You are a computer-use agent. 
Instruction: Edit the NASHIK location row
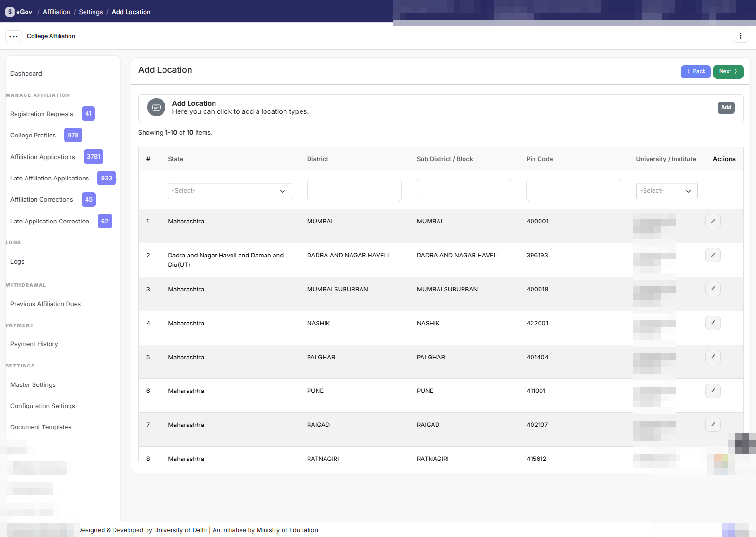[713, 323]
